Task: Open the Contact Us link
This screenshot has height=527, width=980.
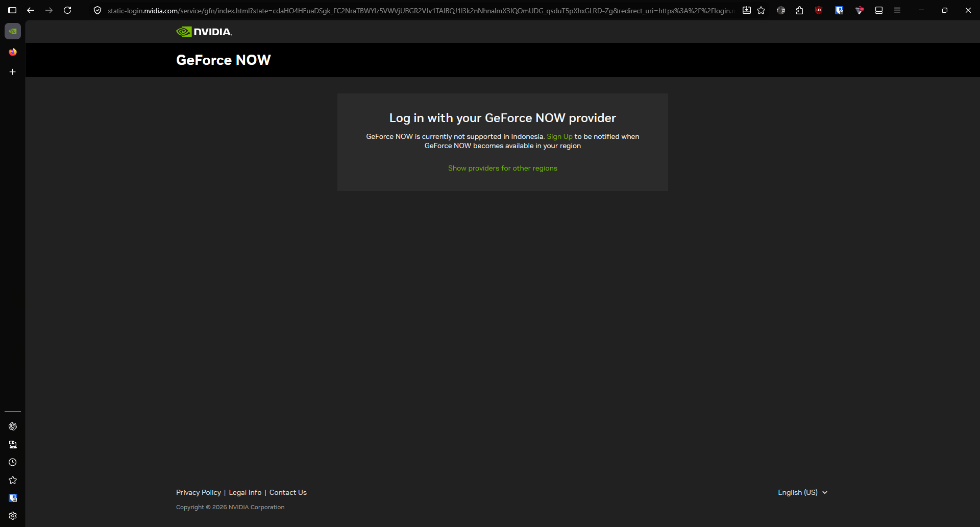Action: [x=288, y=492]
